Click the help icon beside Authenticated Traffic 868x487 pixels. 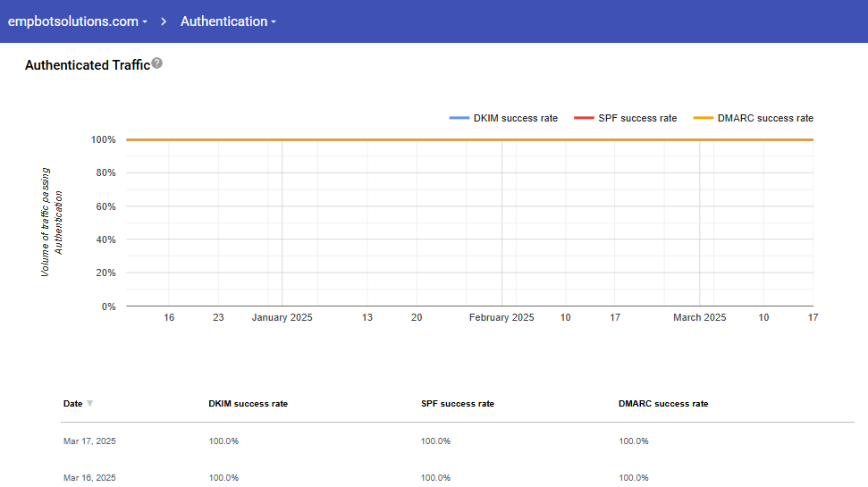[157, 63]
